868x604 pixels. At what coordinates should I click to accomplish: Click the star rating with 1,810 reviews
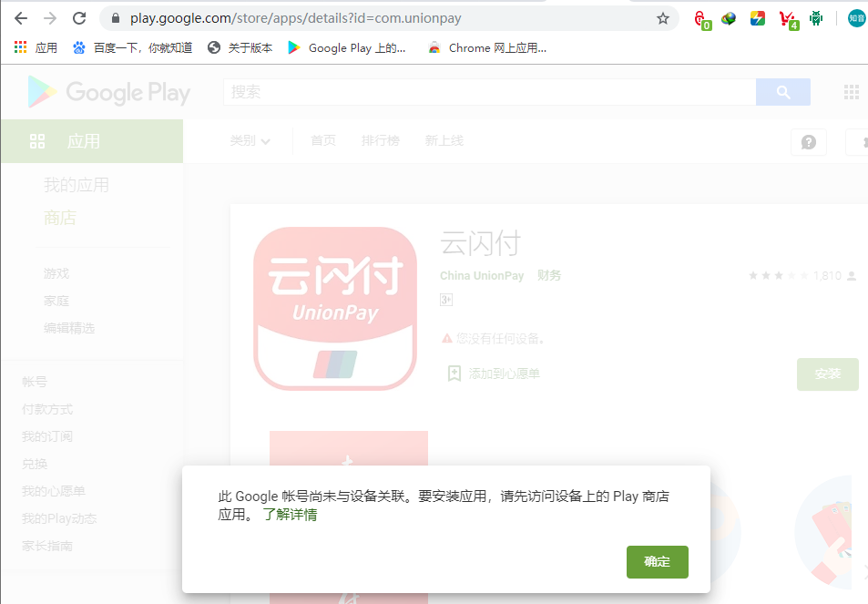(x=802, y=276)
